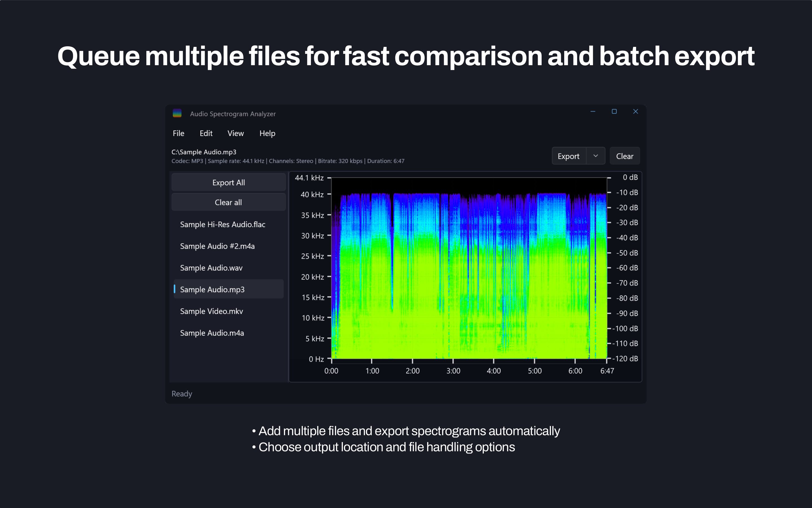Click the 0:00 start time label
Image resolution: width=812 pixels, height=508 pixels.
pyautogui.click(x=331, y=371)
